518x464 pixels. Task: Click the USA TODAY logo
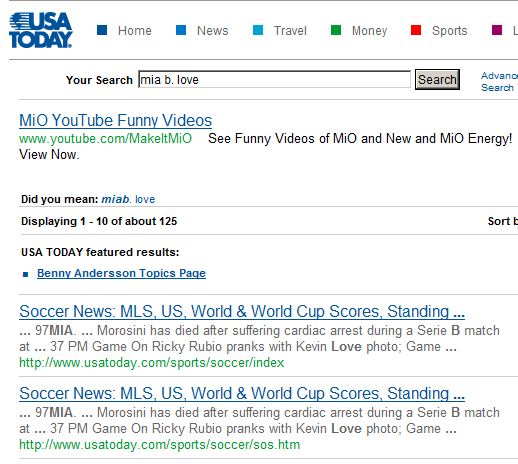[x=41, y=30]
